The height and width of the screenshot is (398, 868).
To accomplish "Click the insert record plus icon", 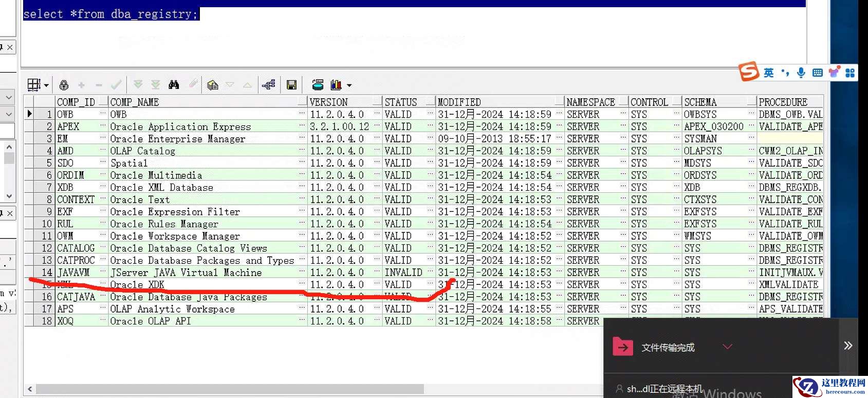I will point(81,85).
